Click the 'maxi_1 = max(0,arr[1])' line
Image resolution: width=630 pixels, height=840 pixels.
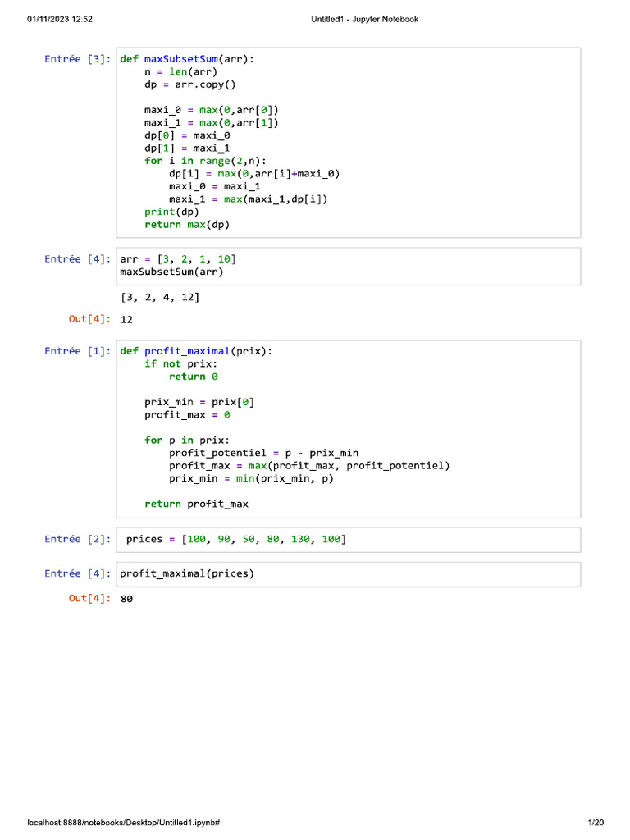(x=212, y=123)
